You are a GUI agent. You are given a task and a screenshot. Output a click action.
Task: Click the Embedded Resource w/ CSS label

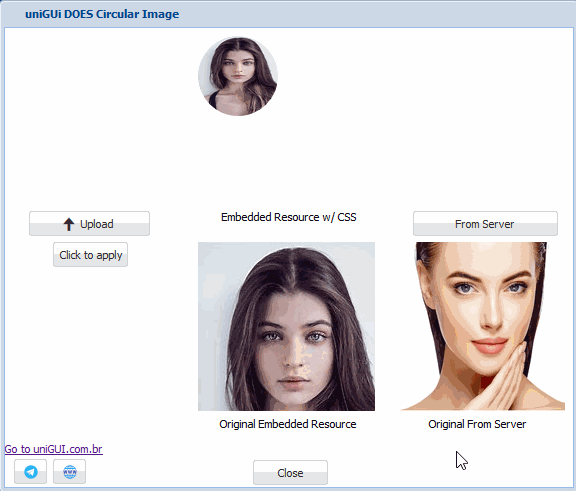click(x=289, y=217)
